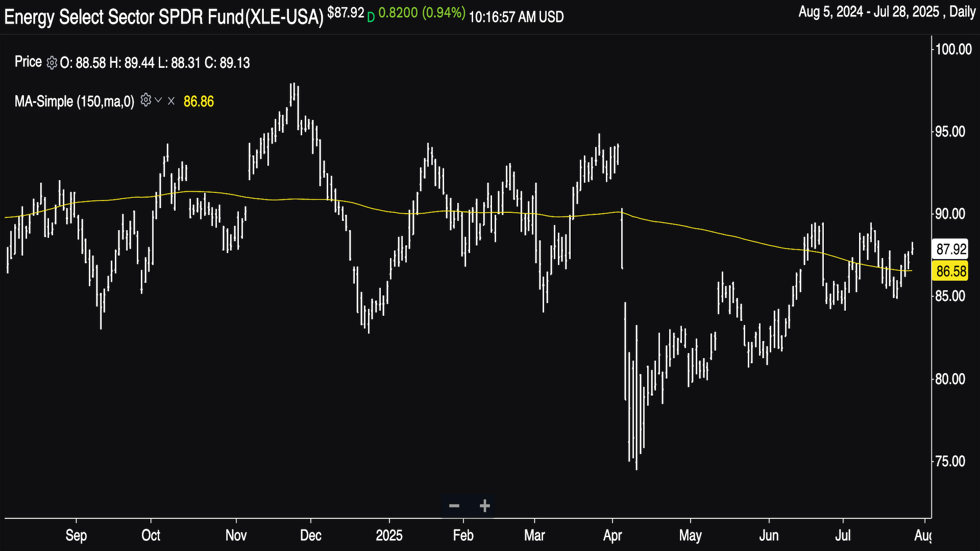
Task: Click the header price $87.92
Action: (346, 13)
